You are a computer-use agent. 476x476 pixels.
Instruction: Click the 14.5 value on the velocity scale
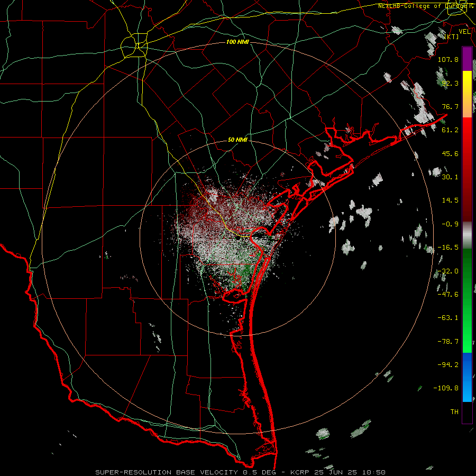click(x=450, y=200)
